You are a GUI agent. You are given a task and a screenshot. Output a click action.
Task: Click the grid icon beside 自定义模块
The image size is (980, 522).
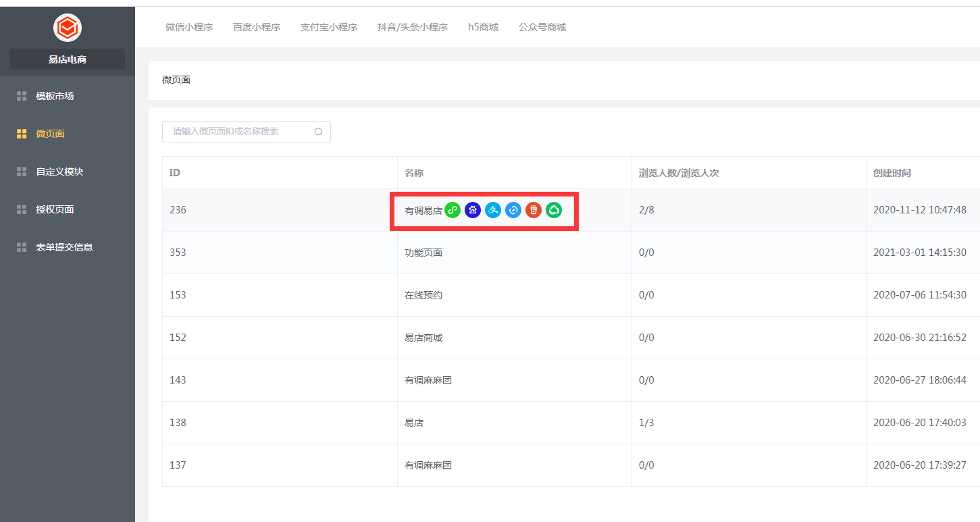22,172
